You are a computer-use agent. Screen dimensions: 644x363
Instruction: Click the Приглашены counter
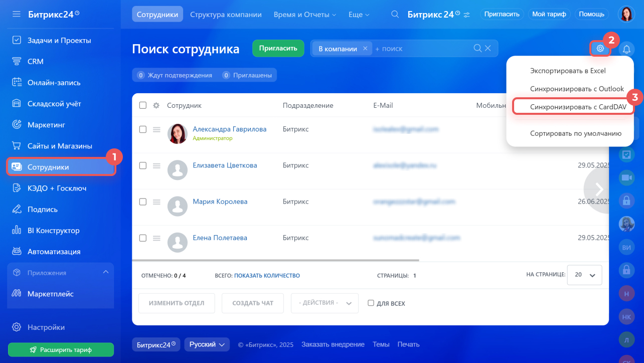pos(248,75)
